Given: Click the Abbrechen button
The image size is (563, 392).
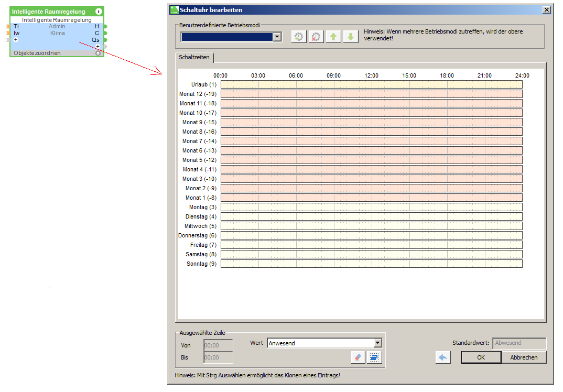Looking at the screenshot, I should coord(524,357).
